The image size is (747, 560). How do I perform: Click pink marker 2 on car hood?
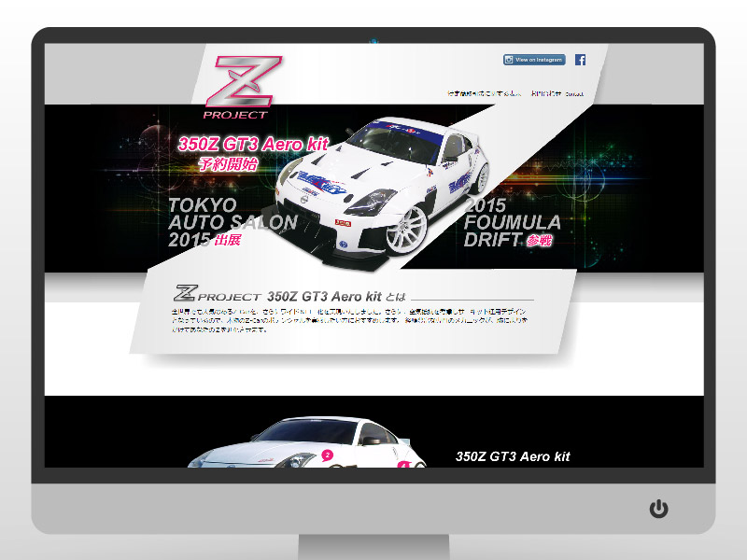pyautogui.click(x=327, y=455)
